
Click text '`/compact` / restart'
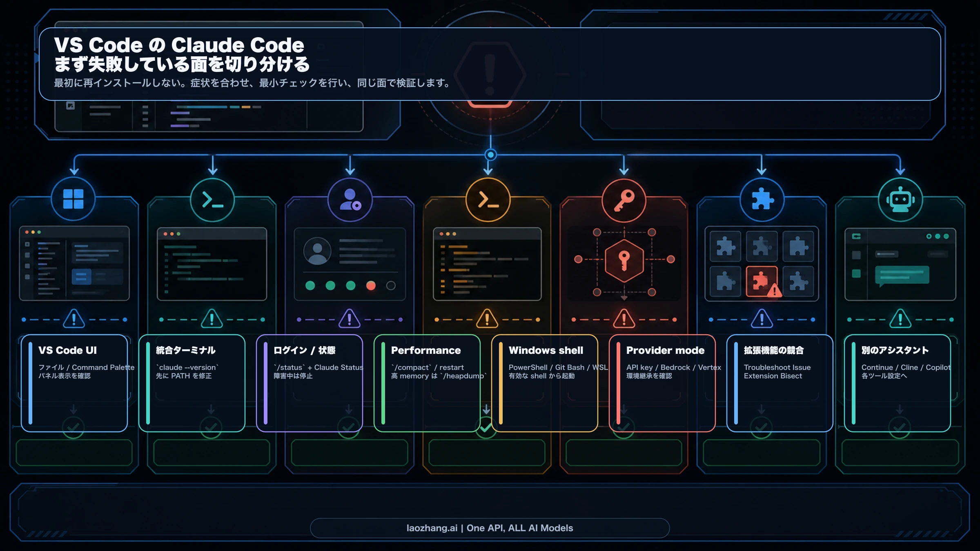pos(428,367)
